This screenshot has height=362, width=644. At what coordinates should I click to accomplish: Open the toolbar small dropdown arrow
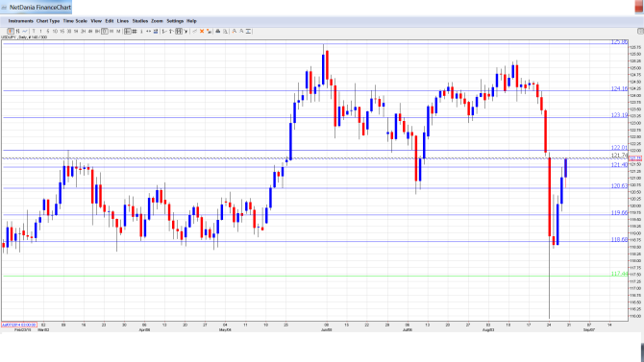click(186, 31)
